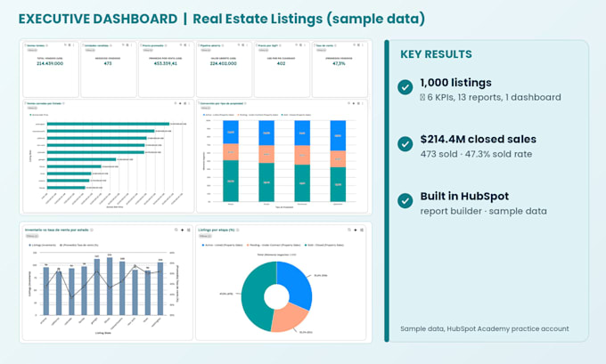Click the AI sparkle icon on the stacked column chart
The width and height of the screenshot is (606, 364).
(x=354, y=103)
